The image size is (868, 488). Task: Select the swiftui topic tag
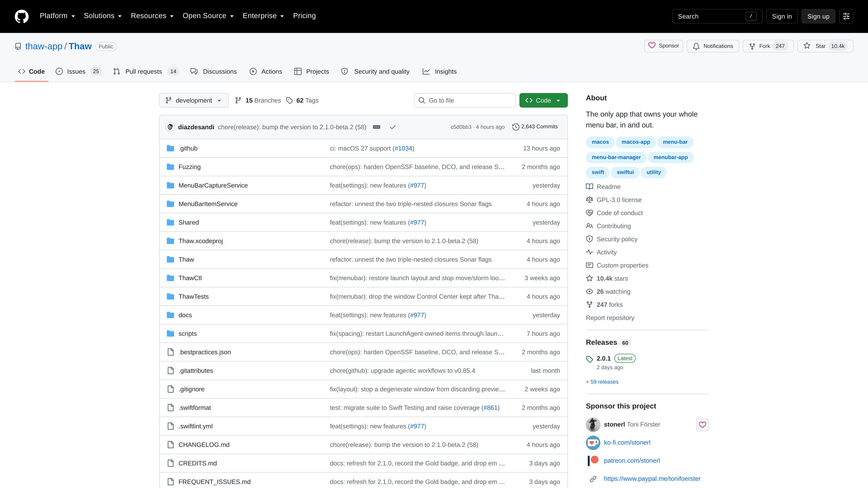point(625,172)
